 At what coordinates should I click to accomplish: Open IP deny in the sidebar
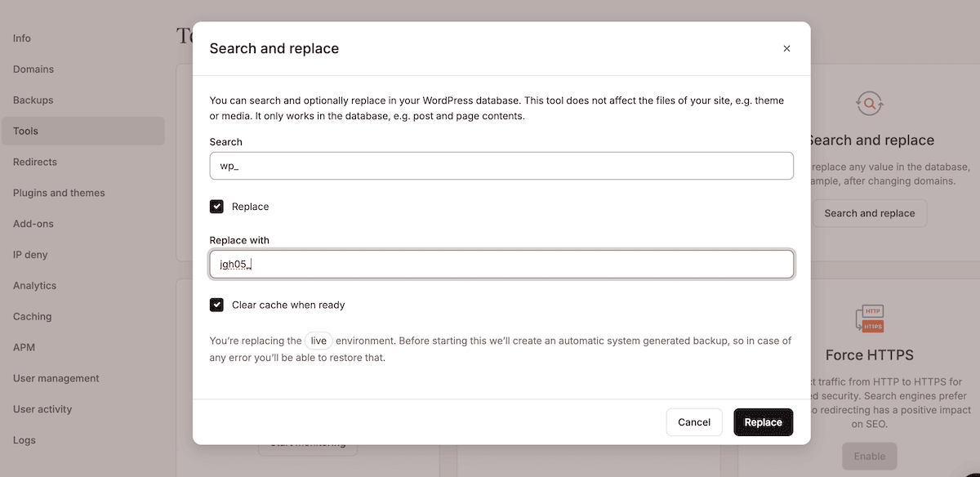pos(30,255)
